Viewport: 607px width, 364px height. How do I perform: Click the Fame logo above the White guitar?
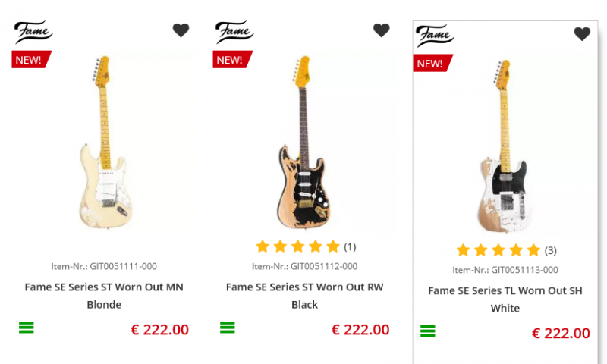[435, 36]
